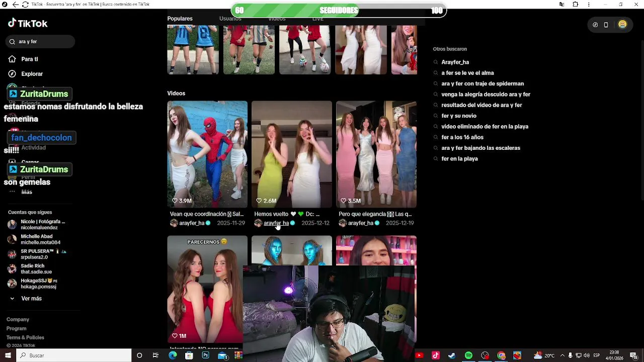Image resolution: width=644 pixels, height=362 pixels.
Task: Open Task View in the taskbar
Action: click(x=156, y=355)
